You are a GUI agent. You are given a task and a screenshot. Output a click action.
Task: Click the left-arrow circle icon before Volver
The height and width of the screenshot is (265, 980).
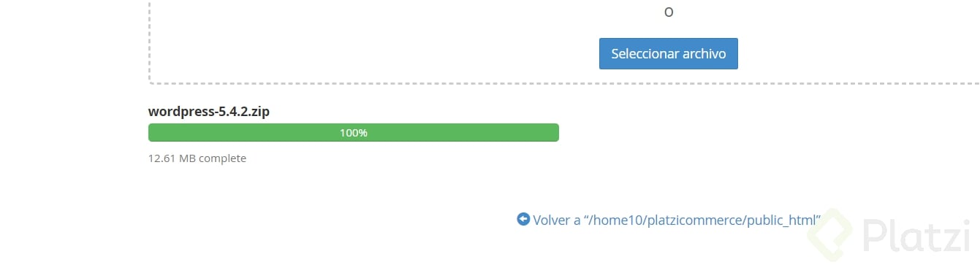523,219
